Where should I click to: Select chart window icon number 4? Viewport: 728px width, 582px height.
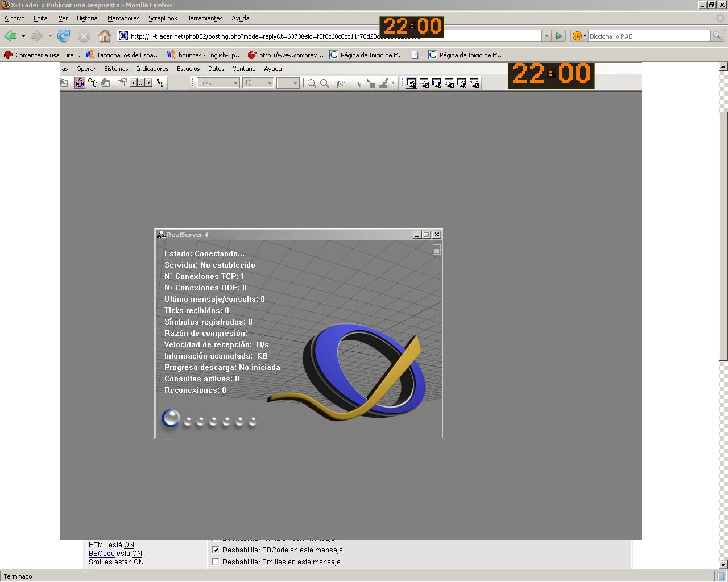point(449,83)
